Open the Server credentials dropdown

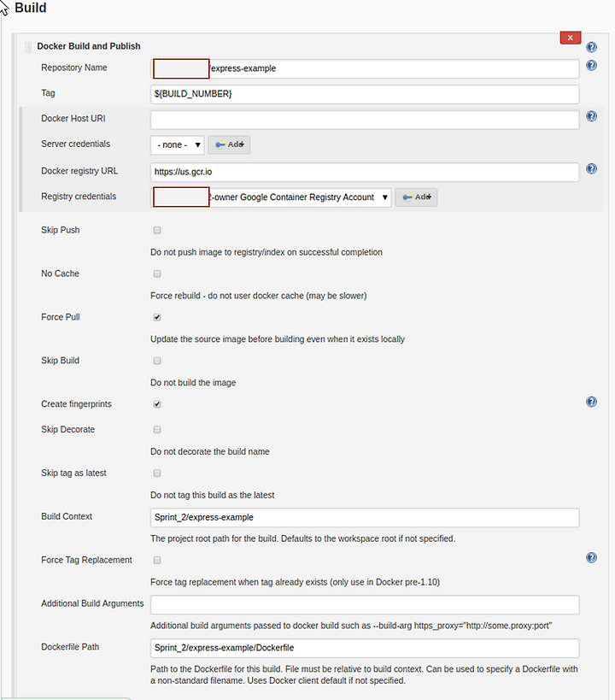tap(177, 144)
